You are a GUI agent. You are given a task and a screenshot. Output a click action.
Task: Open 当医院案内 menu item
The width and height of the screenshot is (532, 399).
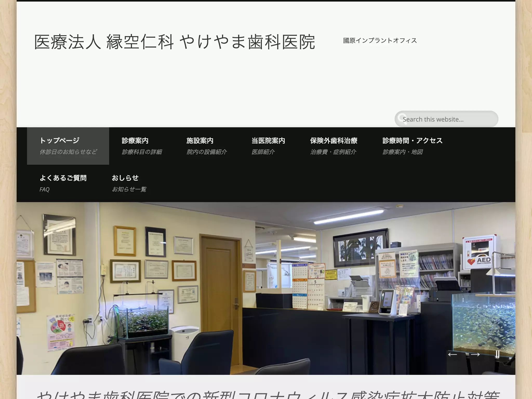[x=268, y=146]
